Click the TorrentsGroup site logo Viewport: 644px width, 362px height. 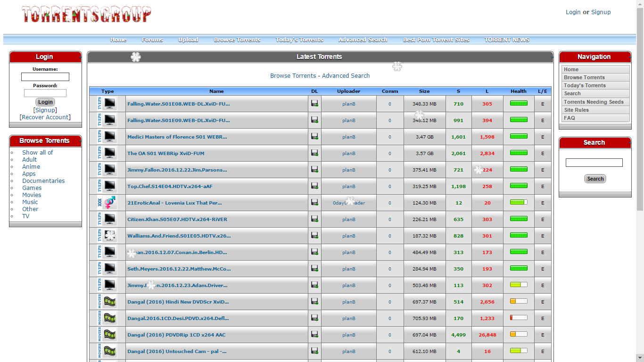click(86, 14)
